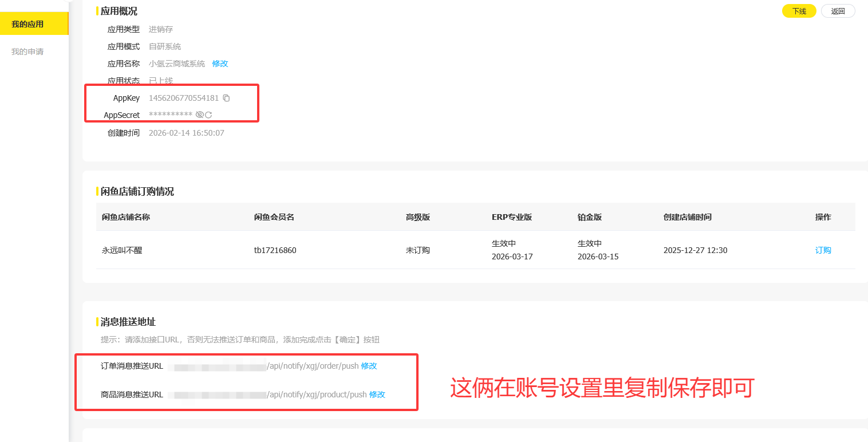
Task: Click the 返回 button to go back
Action: point(838,11)
